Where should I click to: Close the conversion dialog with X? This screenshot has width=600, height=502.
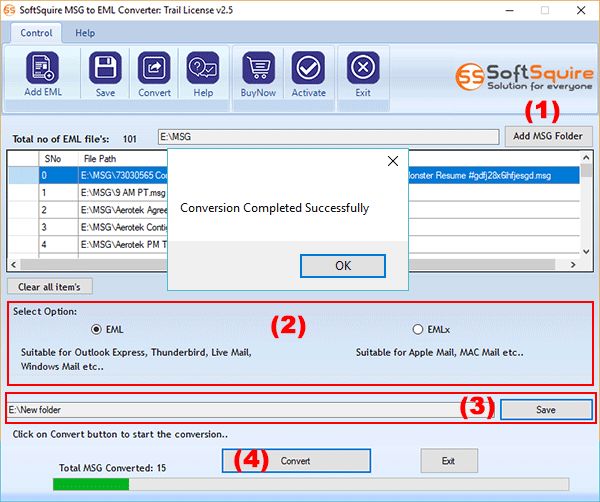[393, 161]
